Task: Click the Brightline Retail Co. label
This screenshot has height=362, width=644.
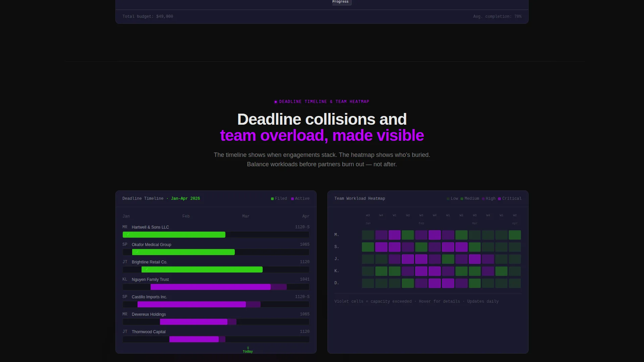Action: (x=149, y=262)
